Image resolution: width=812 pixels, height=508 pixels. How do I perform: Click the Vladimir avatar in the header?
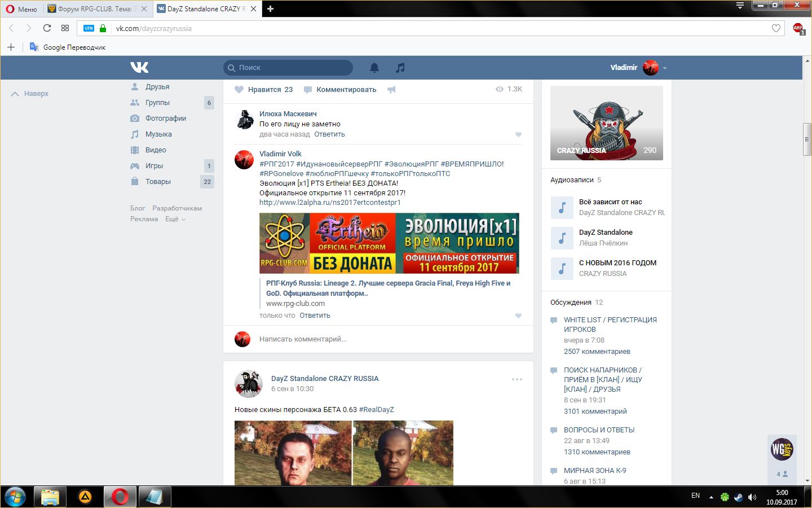click(651, 68)
